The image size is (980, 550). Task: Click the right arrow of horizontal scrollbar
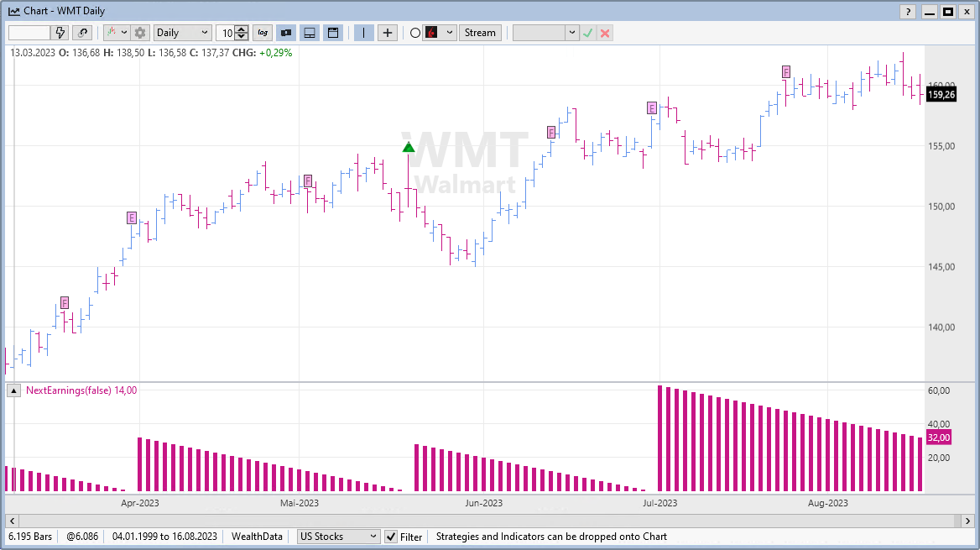(x=967, y=521)
